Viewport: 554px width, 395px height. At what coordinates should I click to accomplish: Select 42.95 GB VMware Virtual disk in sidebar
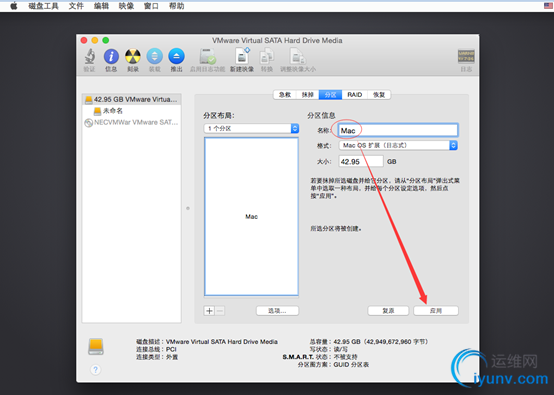coord(131,99)
